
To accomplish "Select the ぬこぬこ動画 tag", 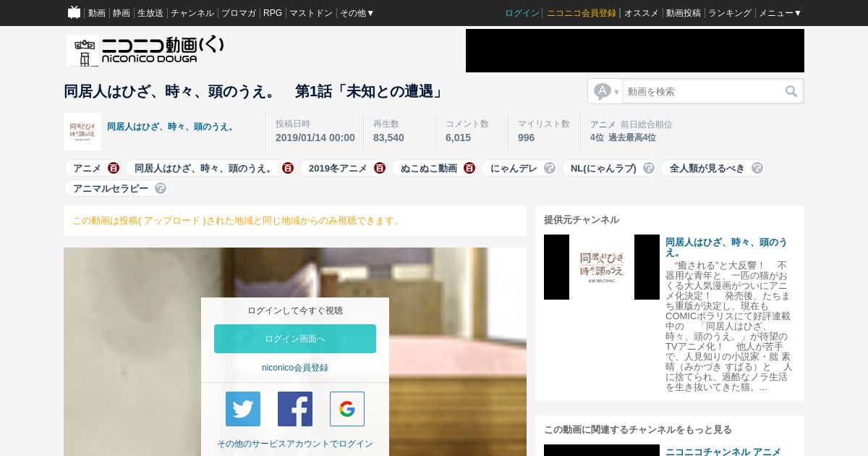I will tap(429, 168).
